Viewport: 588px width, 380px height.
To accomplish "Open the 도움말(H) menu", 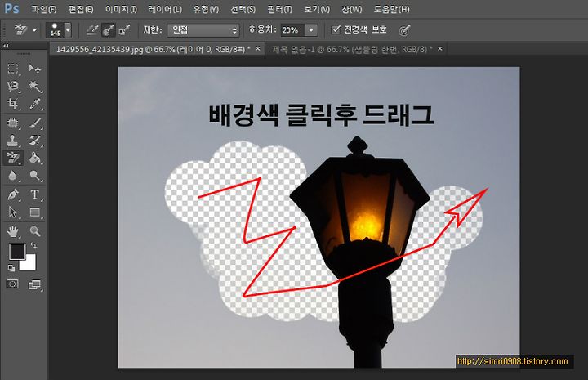I will pyautogui.click(x=391, y=9).
